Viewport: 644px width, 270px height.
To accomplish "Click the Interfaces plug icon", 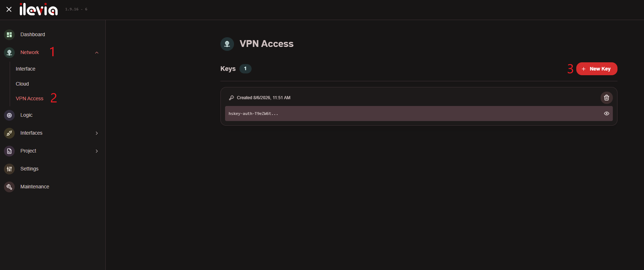I will pos(9,133).
